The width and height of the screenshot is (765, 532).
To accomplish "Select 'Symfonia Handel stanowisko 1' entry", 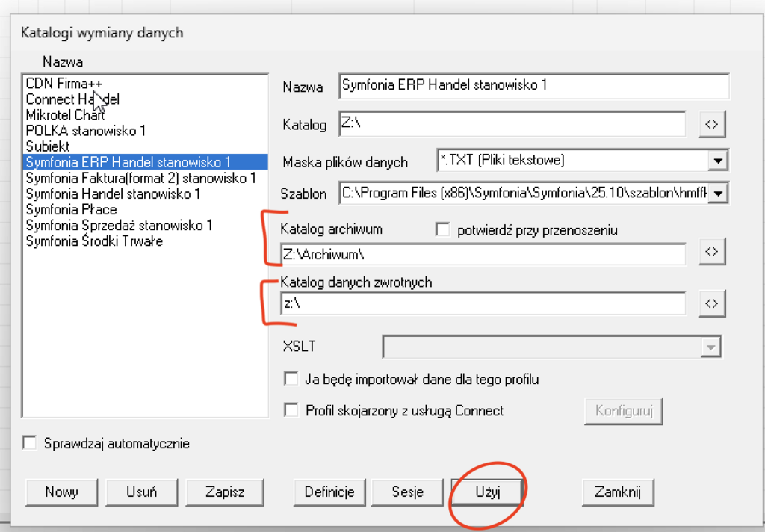I will click(145, 194).
